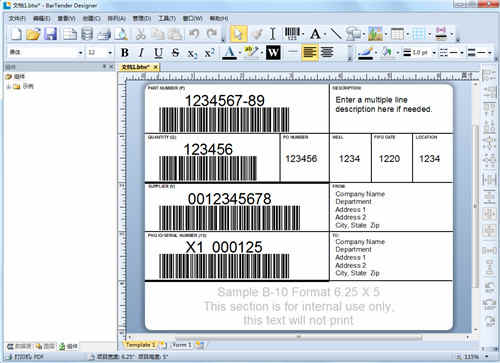Toggle italic formatting
The width and height of the screenshot is (500, 363).
tap(141, 53)
